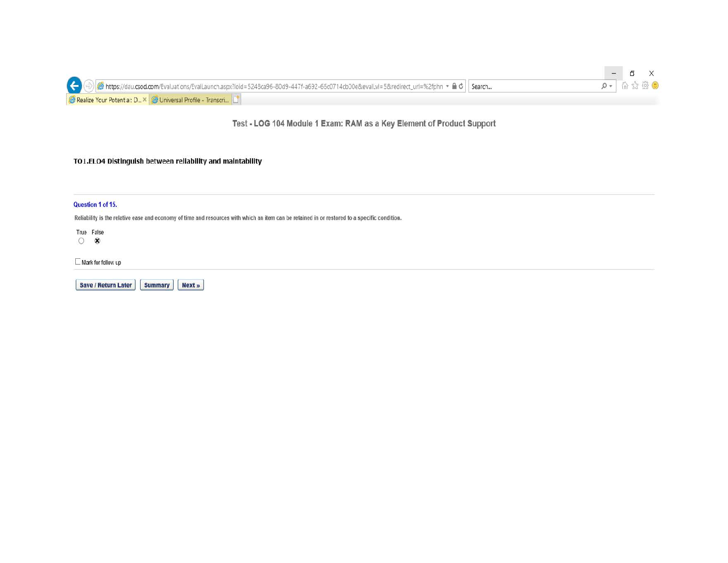Click the Summary button
This screenshot has height=563, width=728.
pyautogui.click(x=157, y=285)
